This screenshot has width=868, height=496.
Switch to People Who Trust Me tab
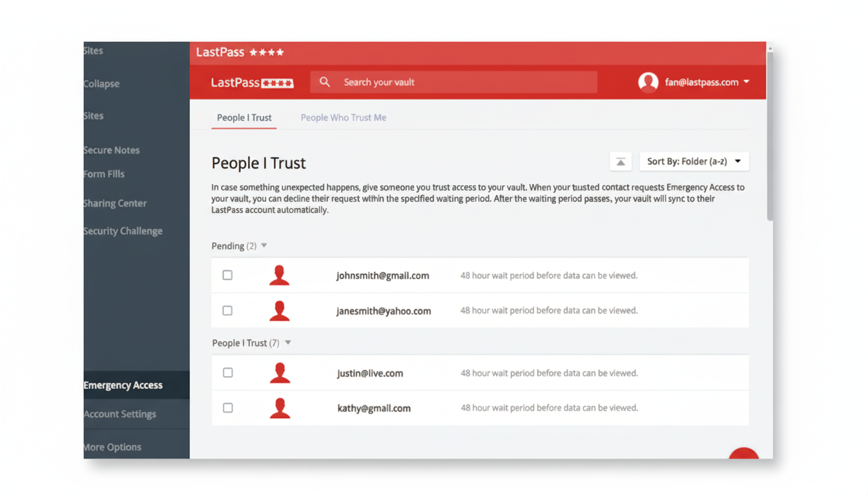[x=343, y=118]
